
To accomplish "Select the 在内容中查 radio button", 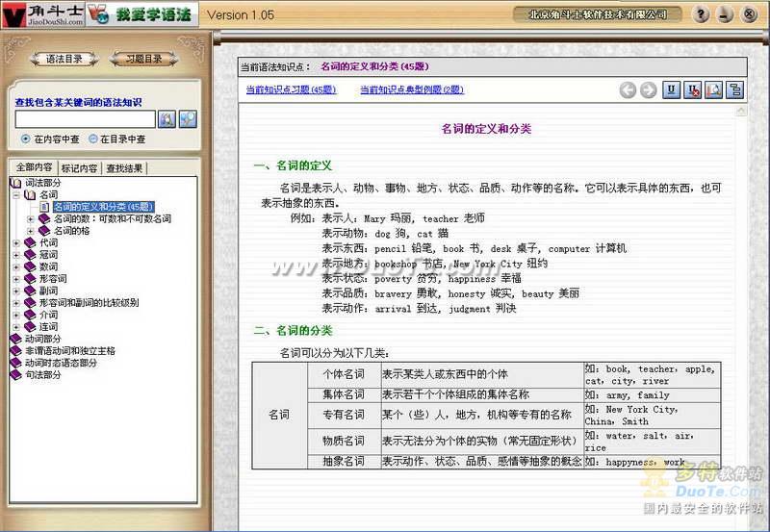I will (26, 139).
